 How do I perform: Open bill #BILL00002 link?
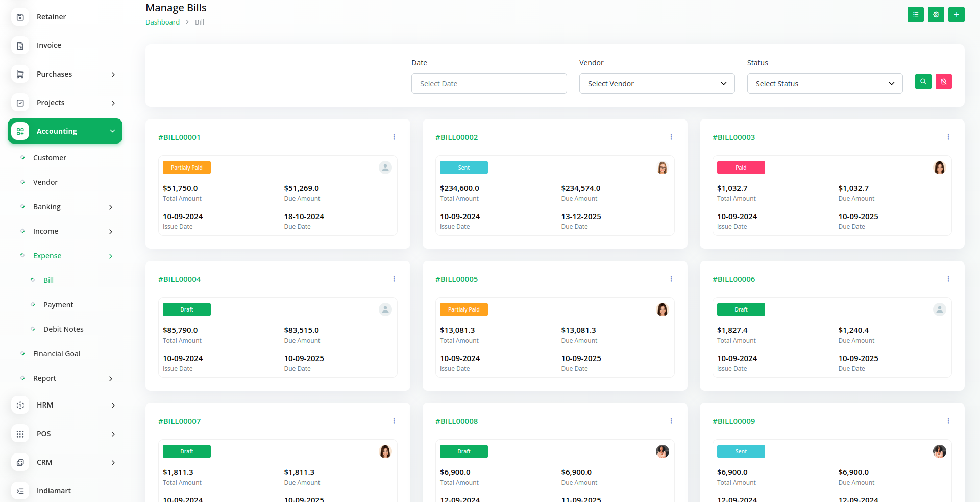pos(456,137)
